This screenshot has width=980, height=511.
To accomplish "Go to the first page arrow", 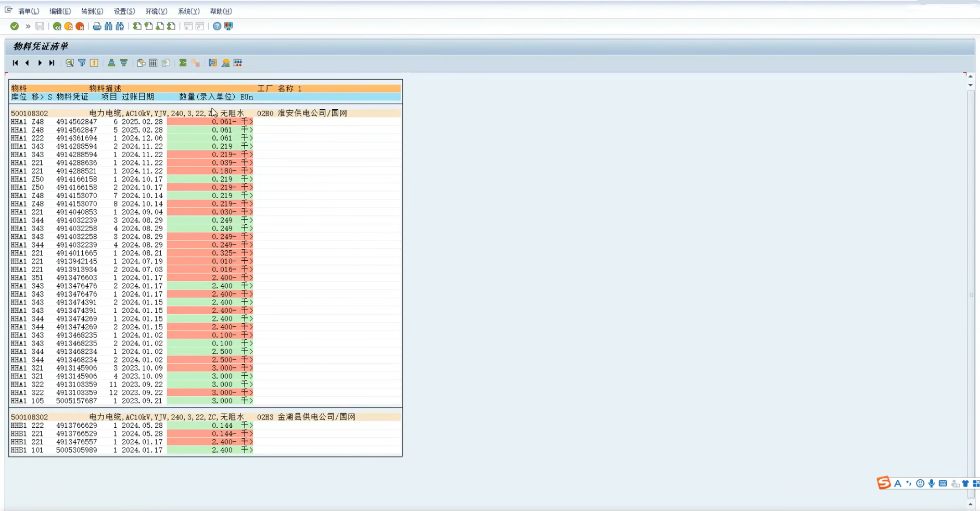I will (x=15, y=63).
